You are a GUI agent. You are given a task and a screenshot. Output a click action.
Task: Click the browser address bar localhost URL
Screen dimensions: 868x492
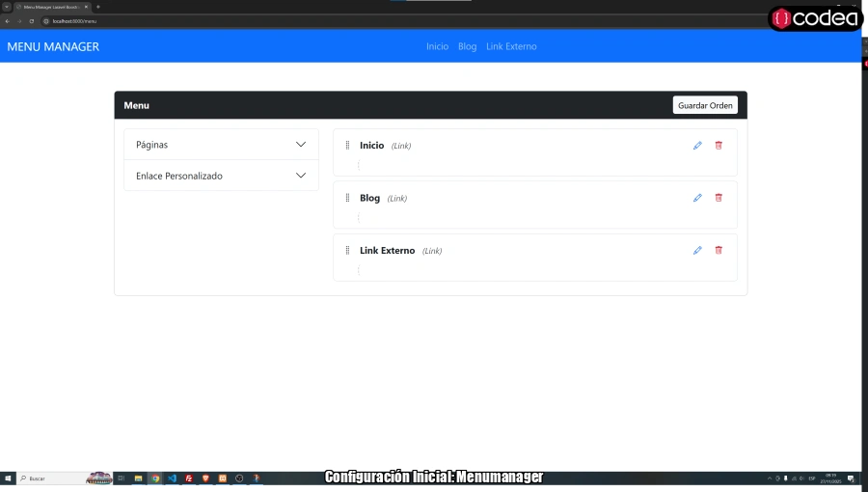pos(74,21)
